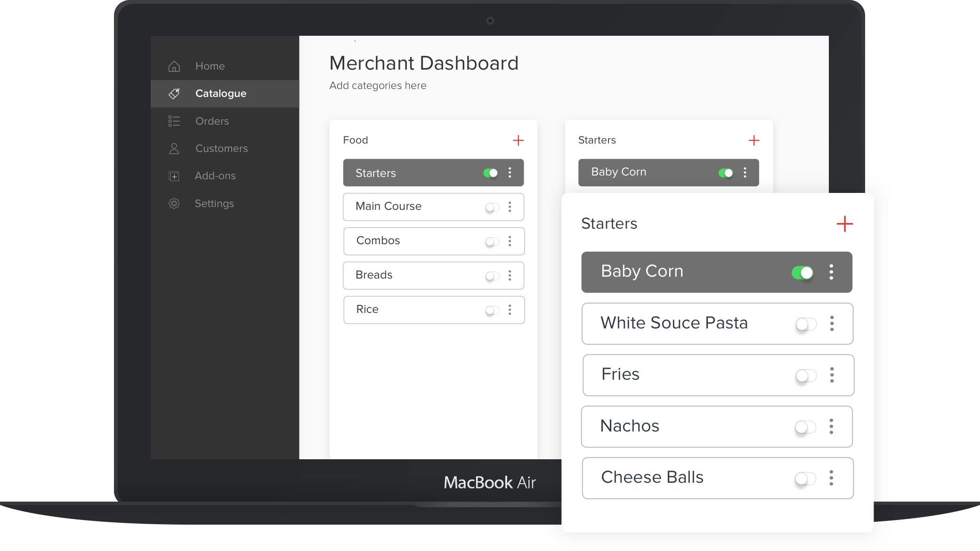Toggle the White Souce Pasta switch on
This screenshot has height=551, width=980.
(x=806, y=324)
